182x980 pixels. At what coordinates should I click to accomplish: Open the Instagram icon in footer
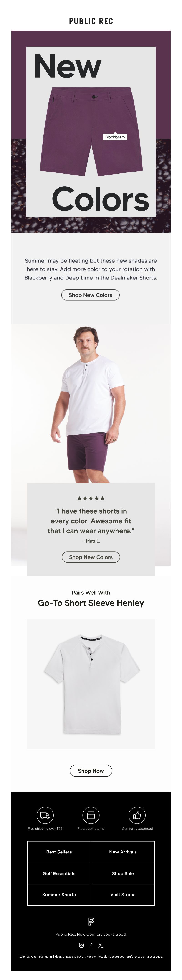point(81,945)
